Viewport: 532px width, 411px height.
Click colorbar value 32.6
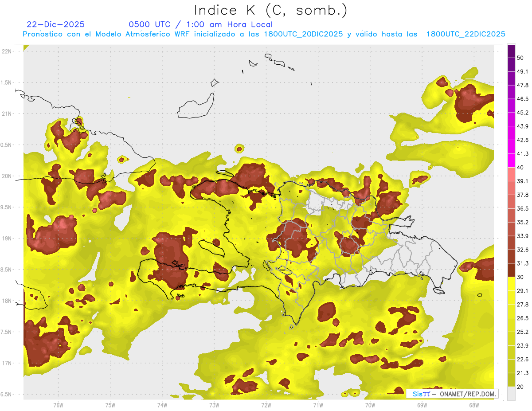coord(523,250)
